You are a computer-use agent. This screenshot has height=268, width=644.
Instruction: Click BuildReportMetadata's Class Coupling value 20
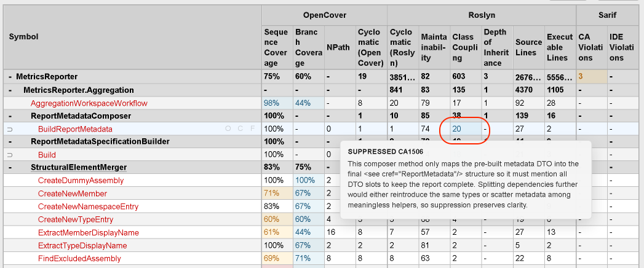click(x=466, y=129)
